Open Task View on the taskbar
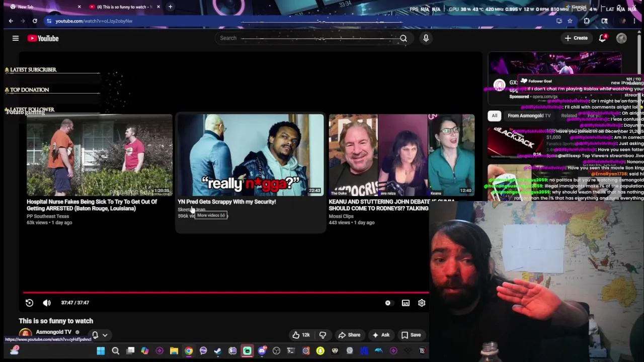 point(130,351)
